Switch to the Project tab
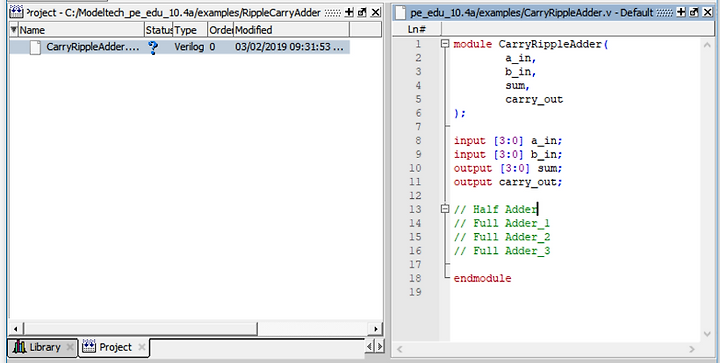This screenshot has width=720, height=363. click(114, 347)
